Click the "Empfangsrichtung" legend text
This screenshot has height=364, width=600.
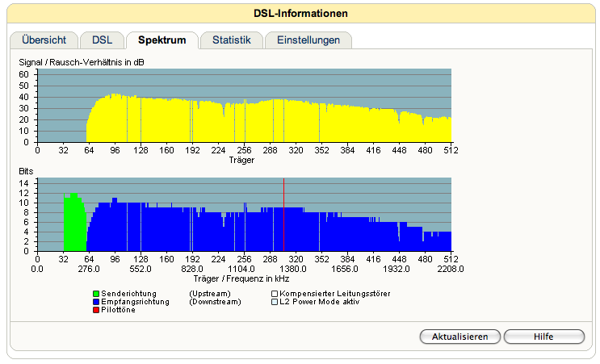tap(135, 302)
